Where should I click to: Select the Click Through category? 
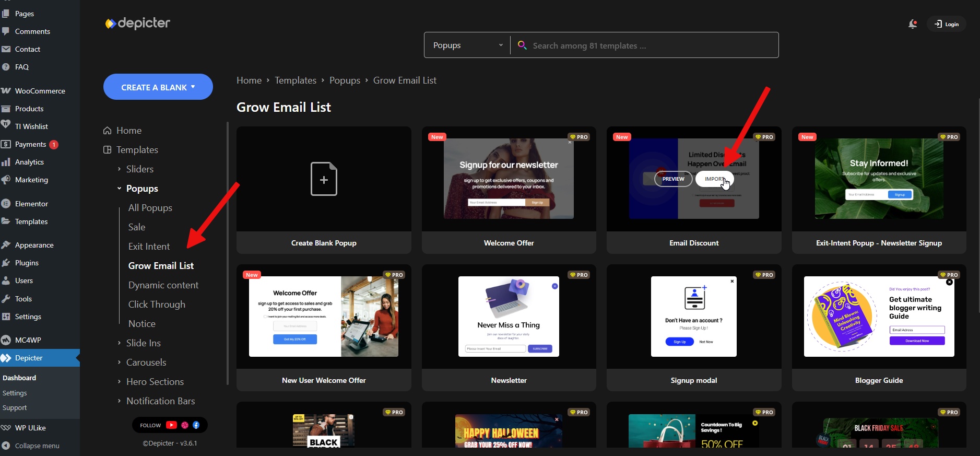pos(157,305)
